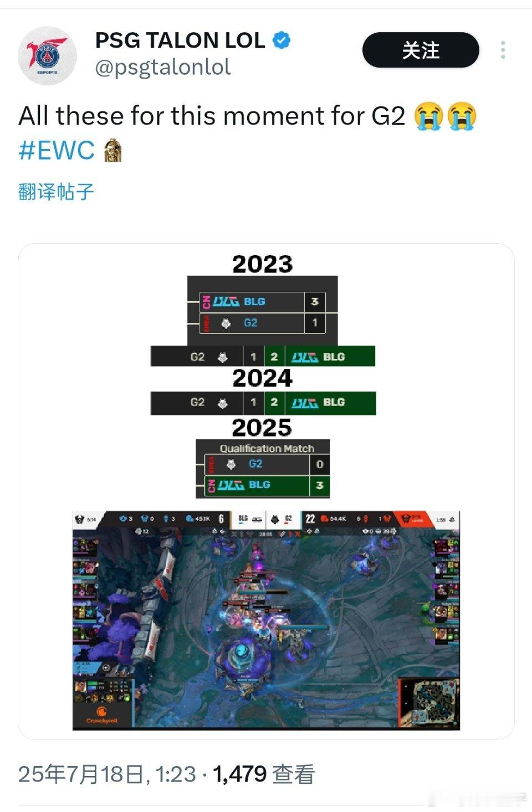Follow the account with the 关注 button
Image resolution: width=532 pixels, height=812 pixels.
[421, 50]
